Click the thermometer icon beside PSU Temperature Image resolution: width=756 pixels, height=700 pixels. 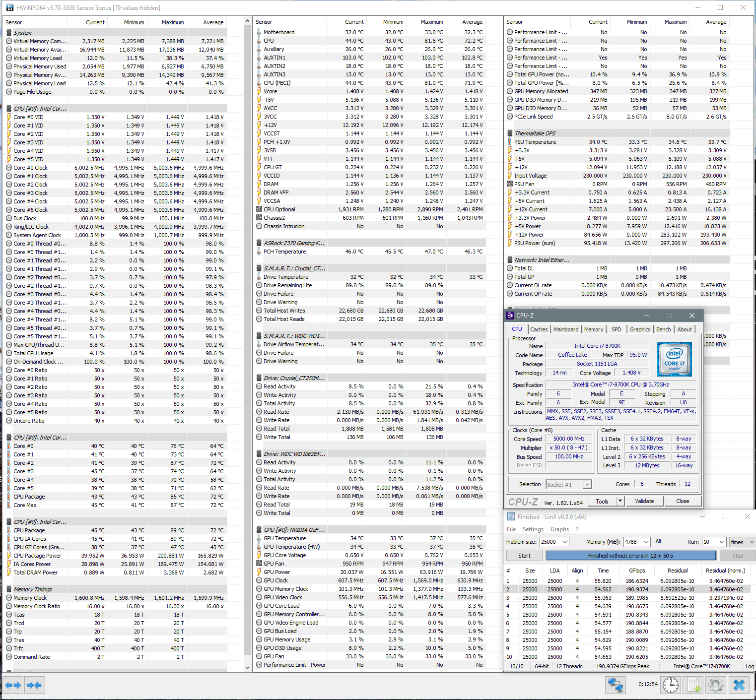click(x=509, y=142)
